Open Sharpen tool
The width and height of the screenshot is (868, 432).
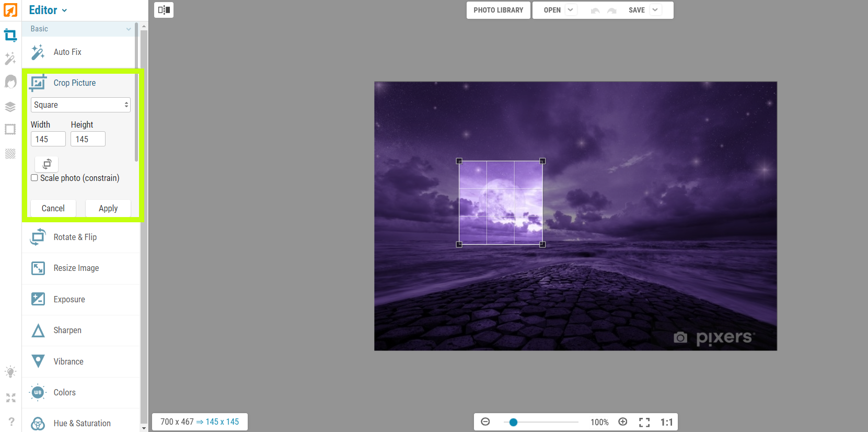tap(80, 331)
